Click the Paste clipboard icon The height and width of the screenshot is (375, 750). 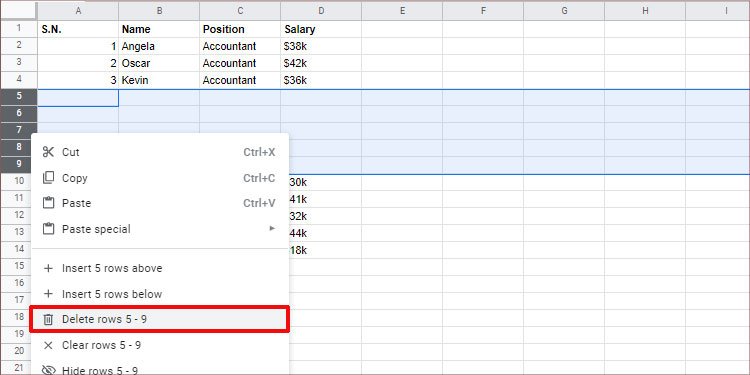click(48, 203)
